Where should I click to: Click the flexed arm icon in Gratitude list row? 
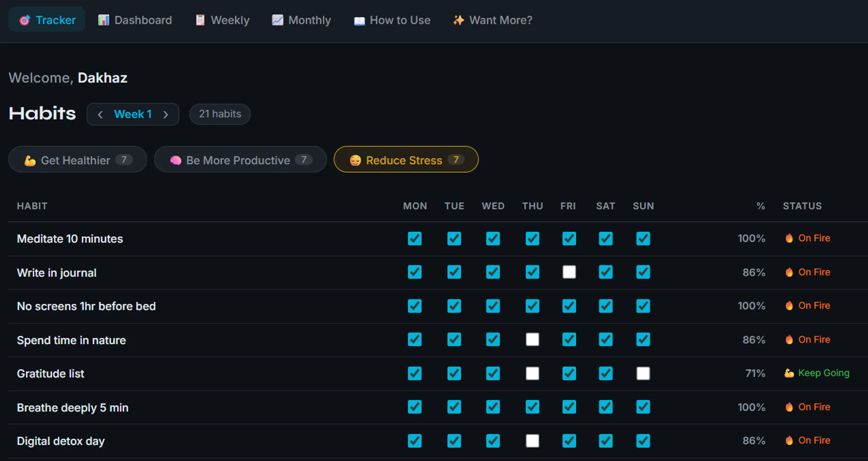[789, 373]
